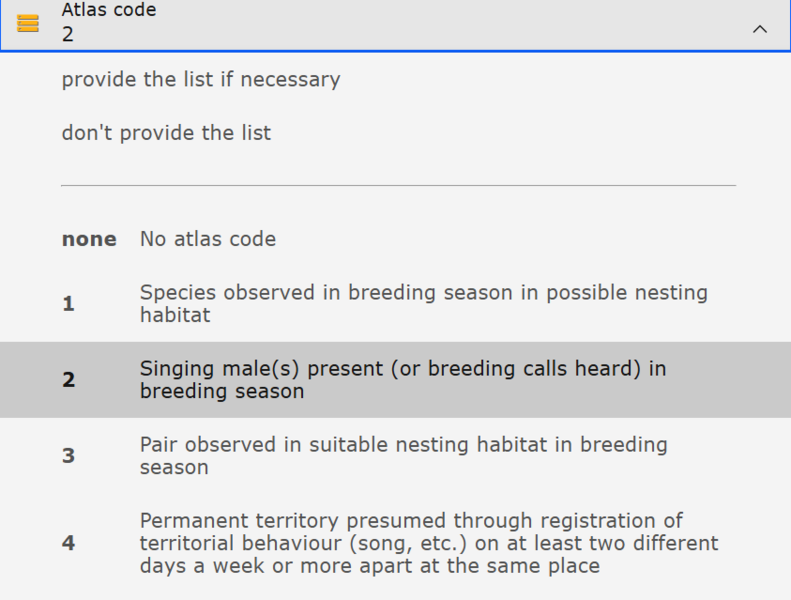This screenshot has width=791, height=600.
Task: Click the orange list icon beside Atlas code
Action: (28, 23)
